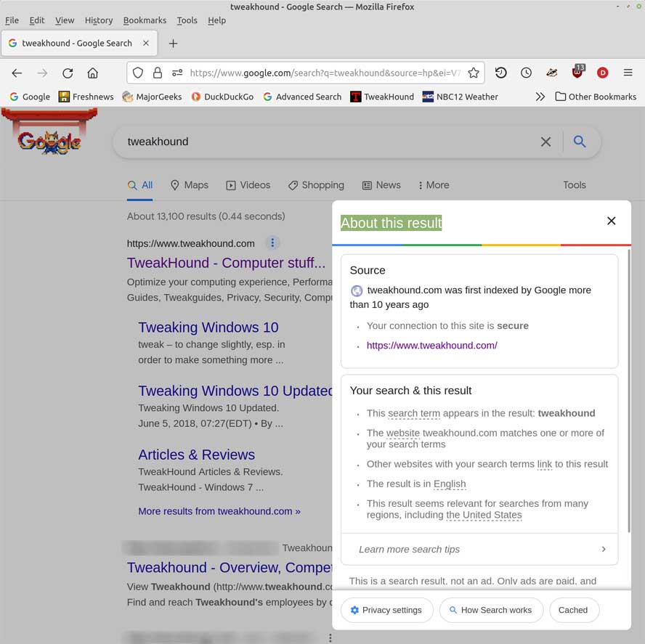Image resolution: width=645 pixels, height=644 pixels.
Task: Bookmark this page with star icon
Action: click(474, 73)
